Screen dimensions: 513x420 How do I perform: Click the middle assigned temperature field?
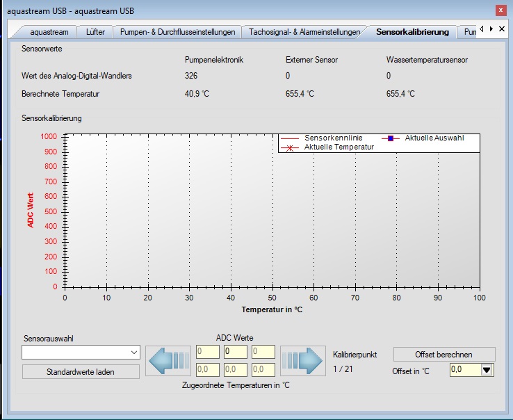(235, 370)
